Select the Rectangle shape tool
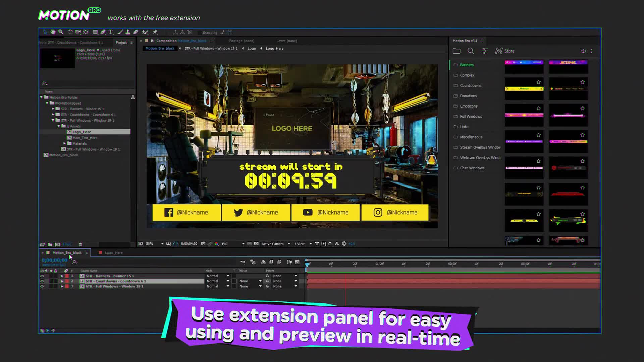This screenshot has height=362, width=644. coord(95,32)
